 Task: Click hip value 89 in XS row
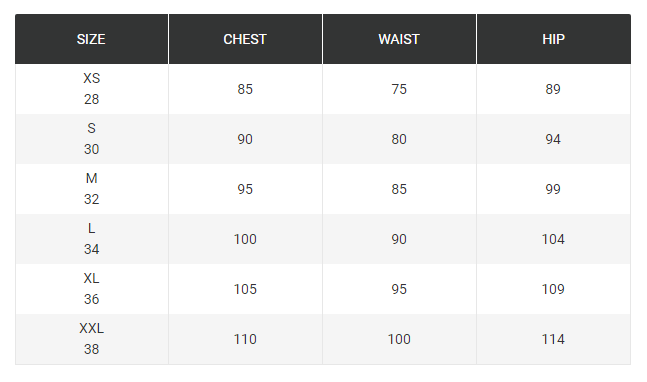click(553, 89)
